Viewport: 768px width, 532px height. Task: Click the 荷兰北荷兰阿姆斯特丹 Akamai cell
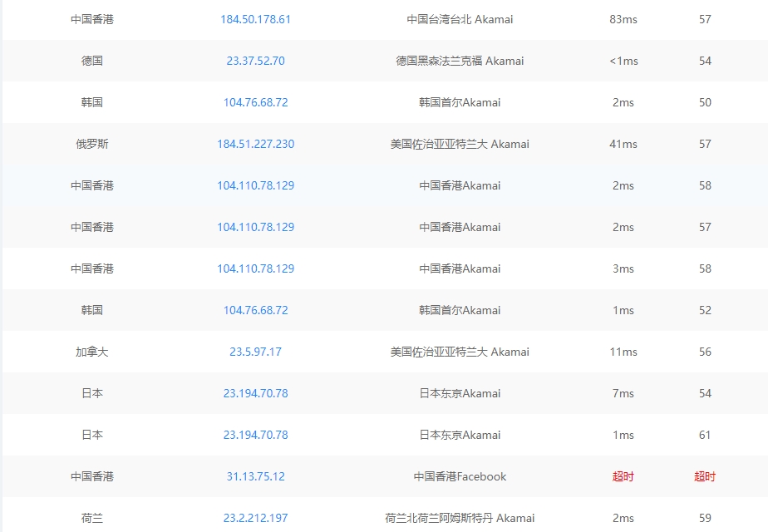tap(460, 518)
